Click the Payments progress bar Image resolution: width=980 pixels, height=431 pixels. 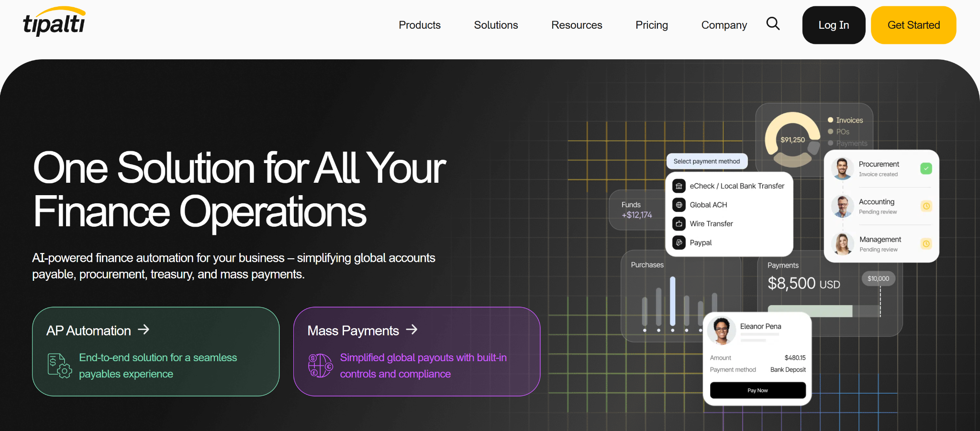click(x=824, y=311)
